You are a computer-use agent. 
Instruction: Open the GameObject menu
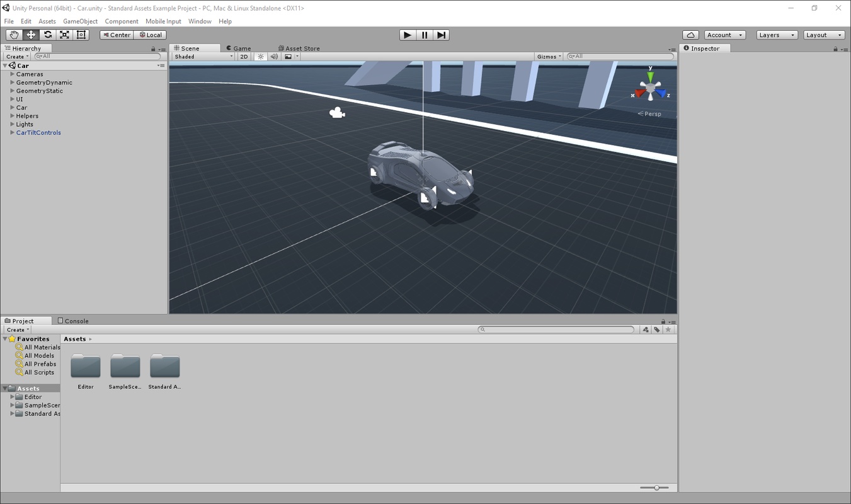pos(80,21)
